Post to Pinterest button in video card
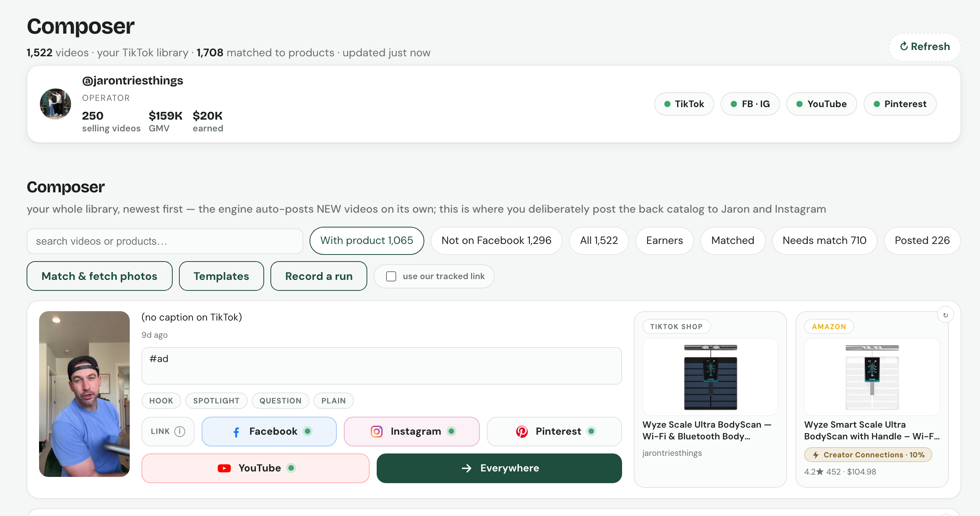This screenshot has width=980, height=516. pos(554,432)
